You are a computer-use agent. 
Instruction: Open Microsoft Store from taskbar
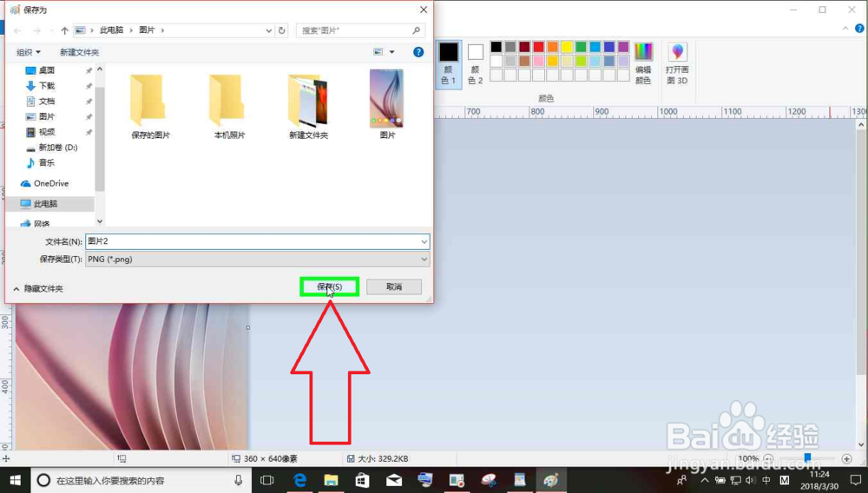(362, 480)
